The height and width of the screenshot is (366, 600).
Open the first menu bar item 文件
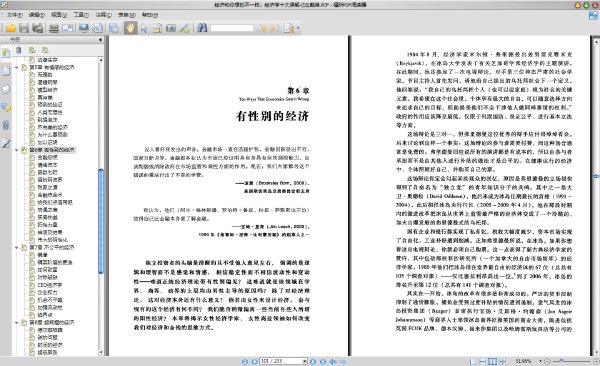[x=15, y=15]
